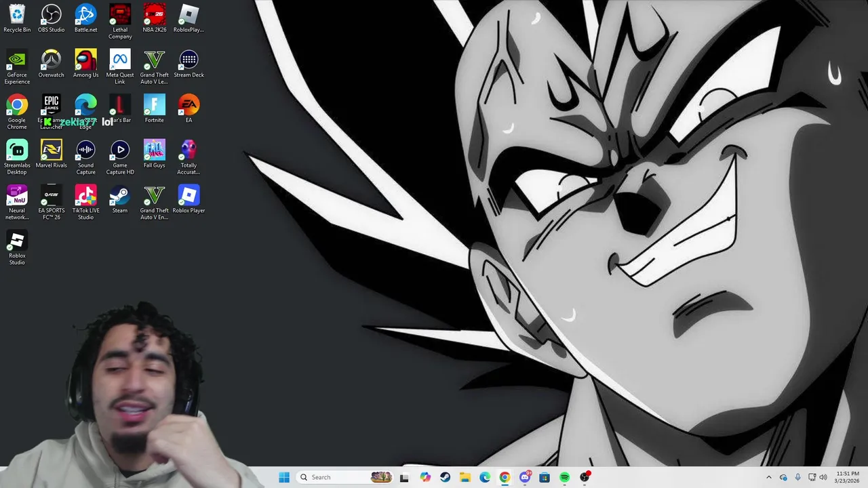Image resolution: width=868 pixels, height=488 pixels.
Task: Select the NBA 2K26 desktop icon
Action: 155,18
